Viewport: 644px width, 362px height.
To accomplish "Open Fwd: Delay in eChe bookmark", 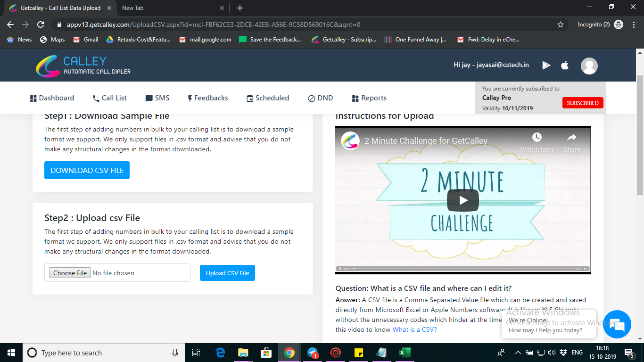I will (488, 40).
